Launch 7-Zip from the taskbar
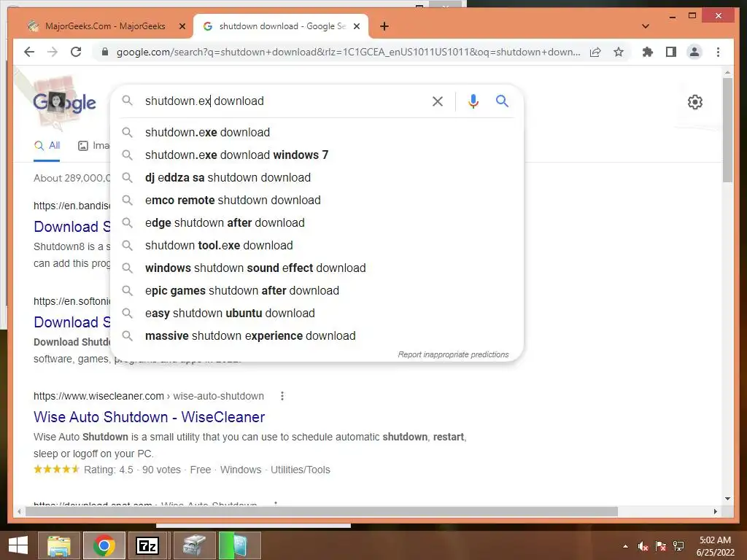 147,545
